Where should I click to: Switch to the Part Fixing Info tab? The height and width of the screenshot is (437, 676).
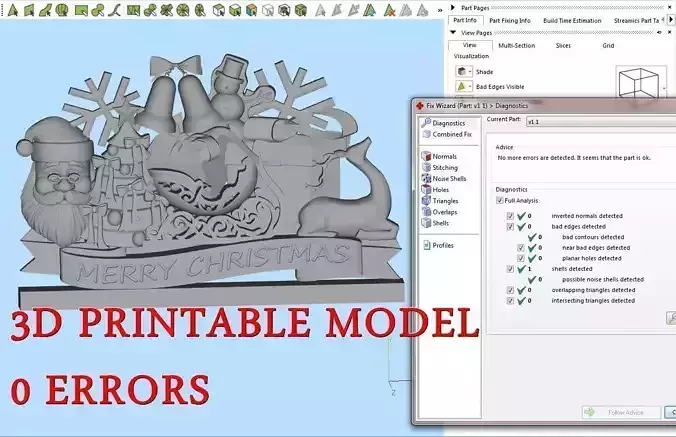pos(510,20)
